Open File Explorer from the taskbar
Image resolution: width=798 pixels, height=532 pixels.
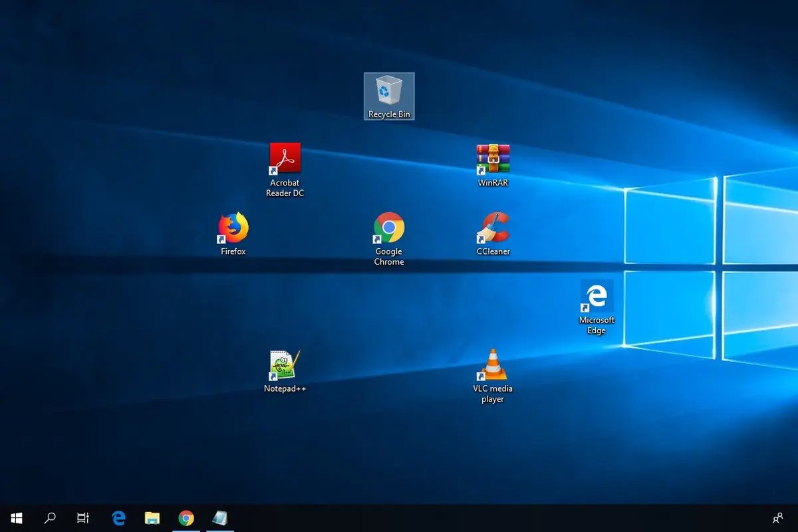coord(152,518)
